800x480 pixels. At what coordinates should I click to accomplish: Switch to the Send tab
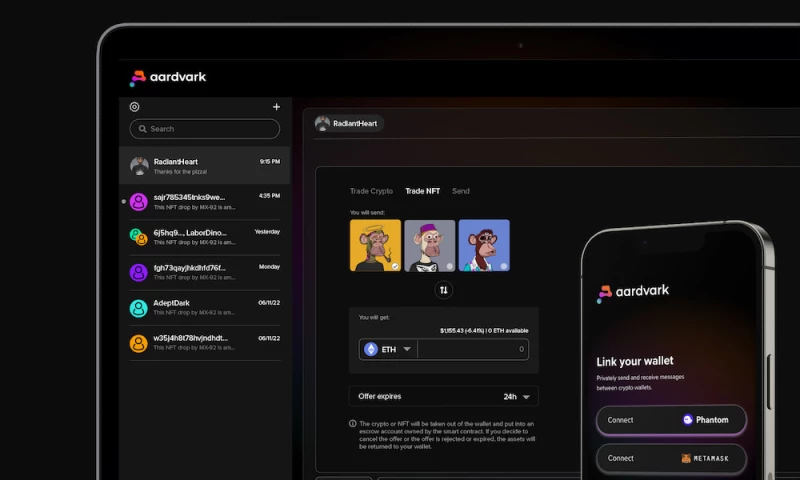point(460,191)
